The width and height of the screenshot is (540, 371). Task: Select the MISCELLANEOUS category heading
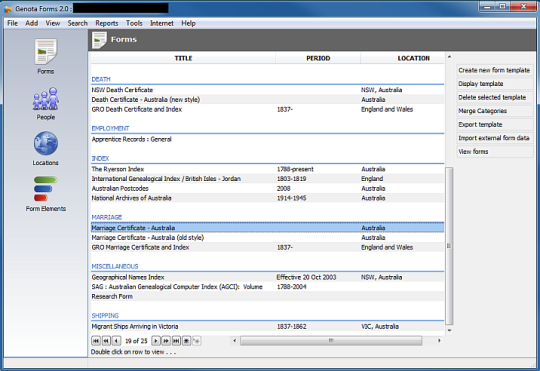click(115, 267)
